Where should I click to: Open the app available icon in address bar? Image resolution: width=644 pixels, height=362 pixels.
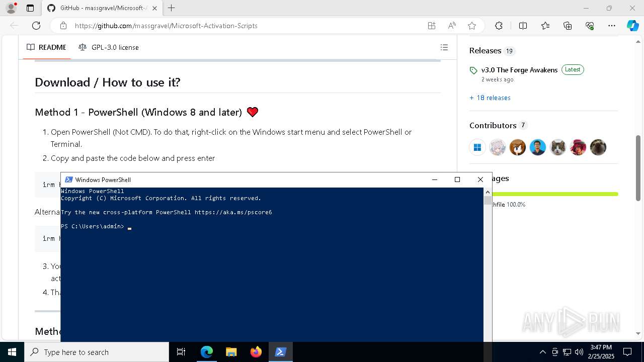click(x=431, y=26)
